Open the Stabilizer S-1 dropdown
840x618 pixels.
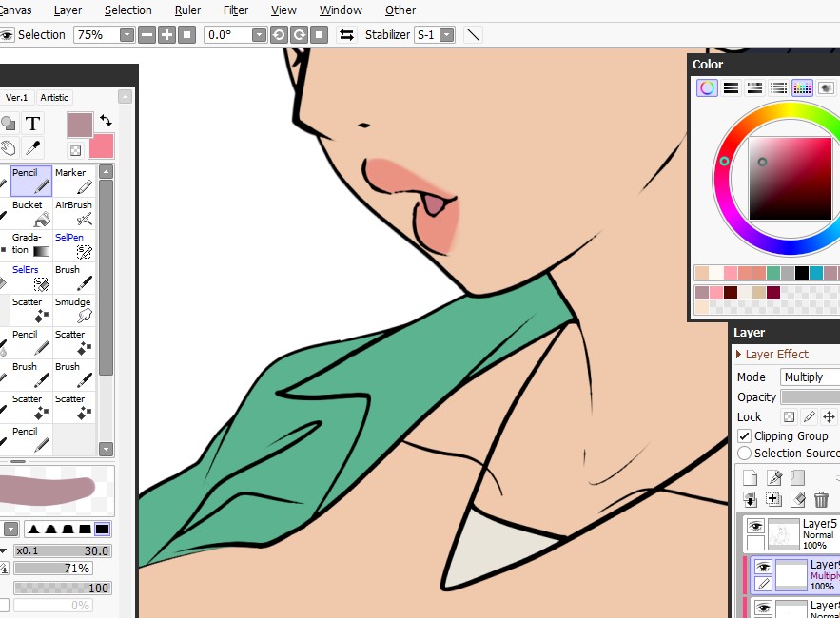pyautogui.click(x=446, y=35)
